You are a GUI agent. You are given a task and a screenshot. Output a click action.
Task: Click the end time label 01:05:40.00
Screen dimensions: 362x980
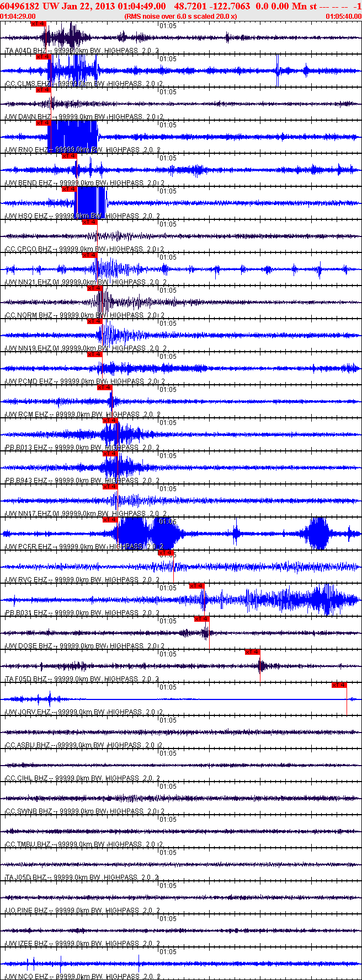(x=343, y=17)
